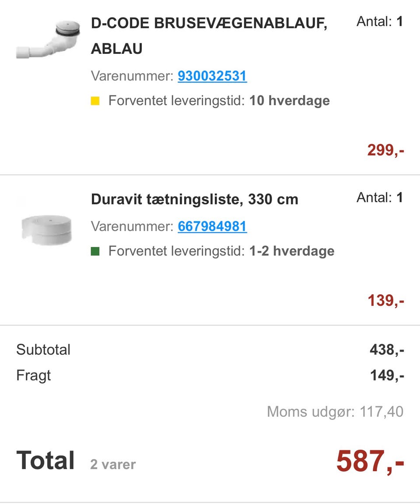
Task: Click the Duravit sealing strip thumbnail
Action: pyautogui.click(x=46, y=229)
